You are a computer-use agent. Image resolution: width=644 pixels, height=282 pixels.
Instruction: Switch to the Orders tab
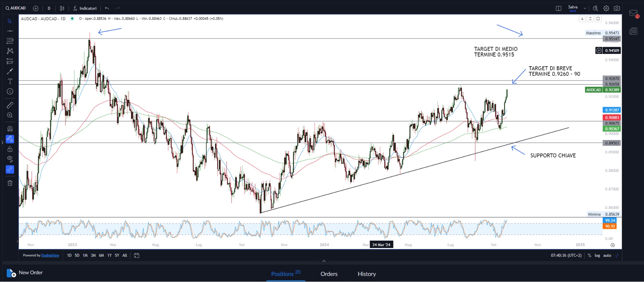[x=329, y=274]
